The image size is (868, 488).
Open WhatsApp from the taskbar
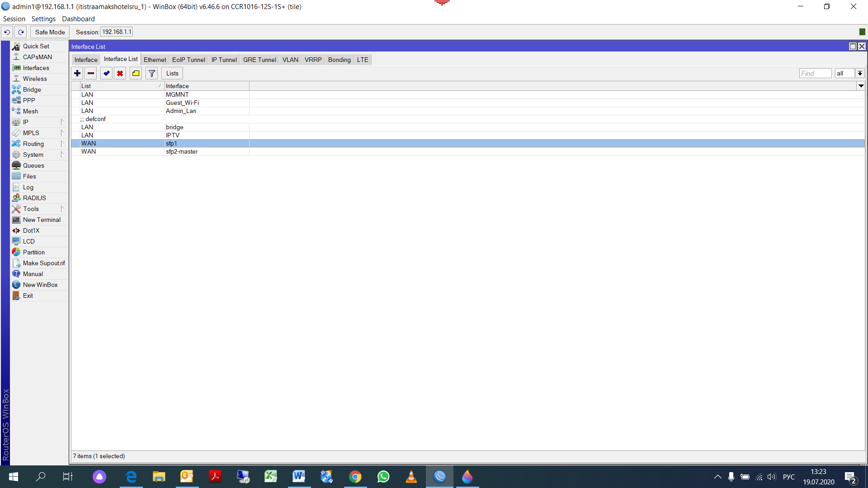(383, 477)
